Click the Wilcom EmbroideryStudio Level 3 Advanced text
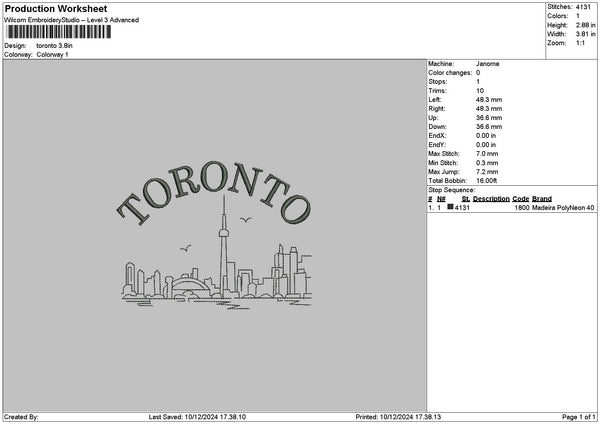Image resolution: width=600 pixels, height=424 pixels. [x=71, y=20]
